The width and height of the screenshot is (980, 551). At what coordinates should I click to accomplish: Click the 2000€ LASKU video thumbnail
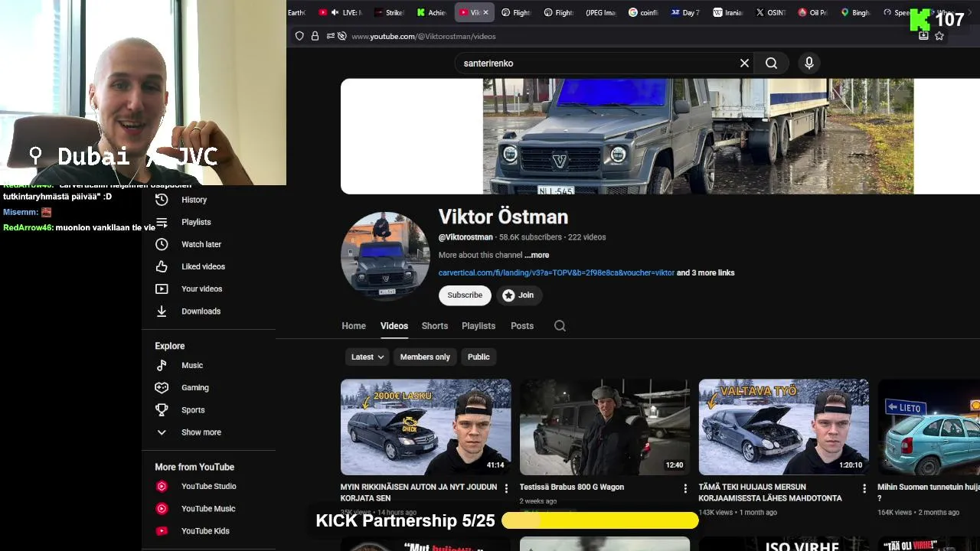pyautogui.click(x=426, y=427)
